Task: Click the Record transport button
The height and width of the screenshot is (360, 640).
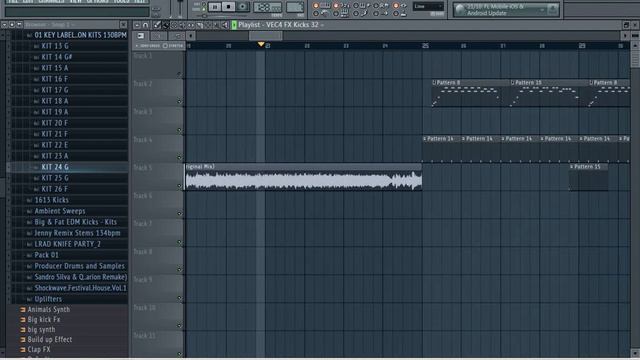Action: [x=242, y=6]
